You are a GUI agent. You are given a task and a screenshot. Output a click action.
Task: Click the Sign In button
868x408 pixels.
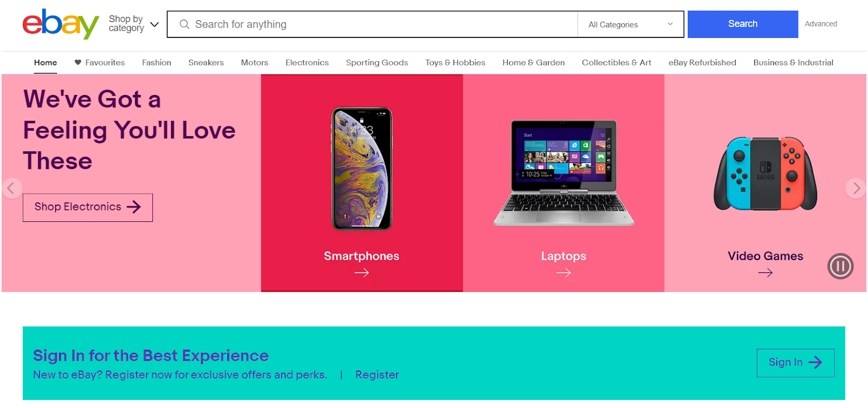coord(795,362)
